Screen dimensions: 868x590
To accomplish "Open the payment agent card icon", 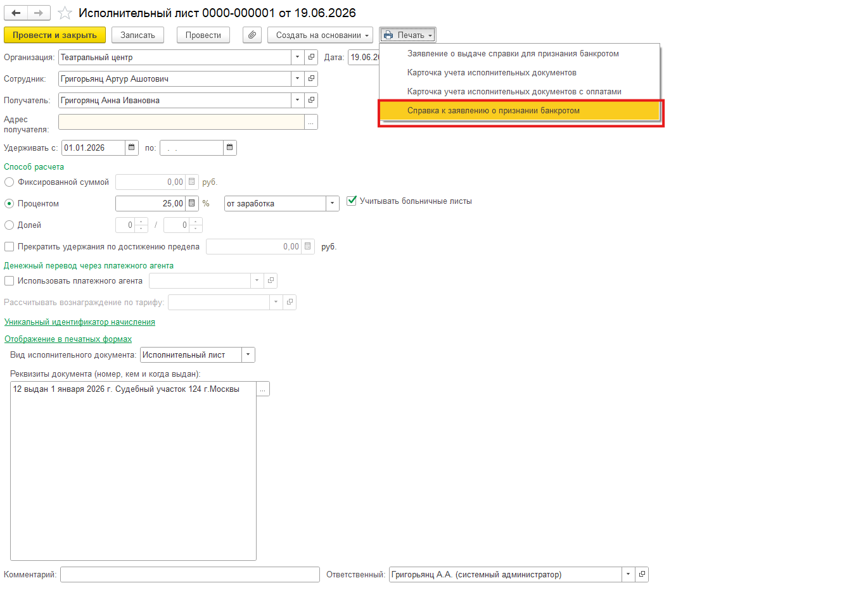I will [x=271, y=280].
